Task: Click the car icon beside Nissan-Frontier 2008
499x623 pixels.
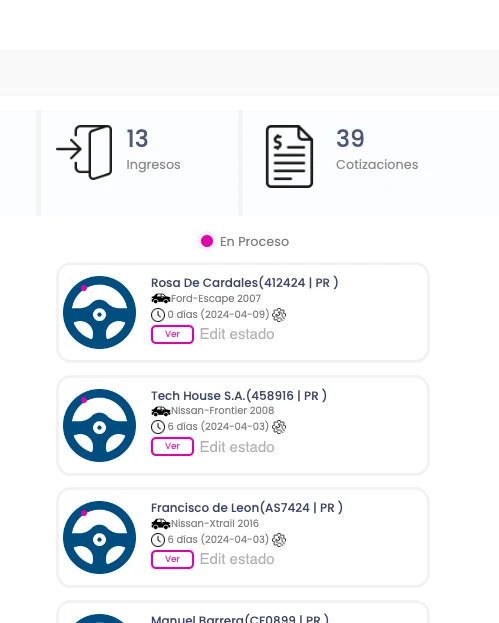Action: [161, 411]
